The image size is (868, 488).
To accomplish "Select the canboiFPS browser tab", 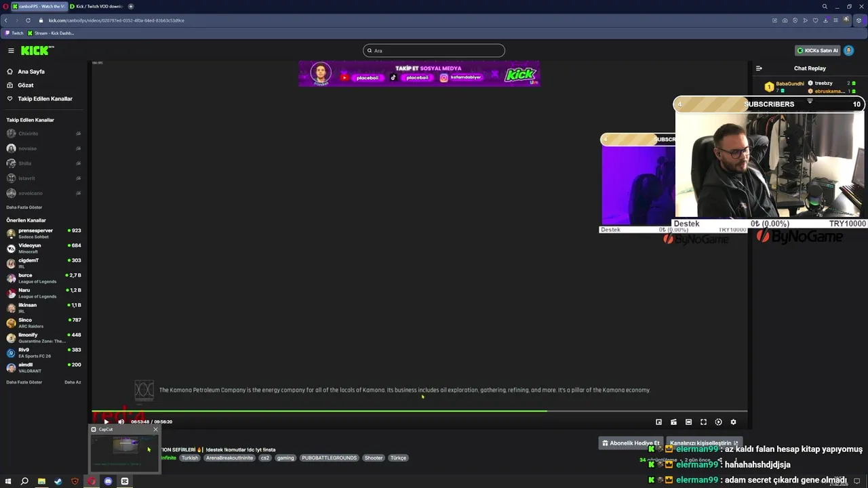I will tap(39, 6).
